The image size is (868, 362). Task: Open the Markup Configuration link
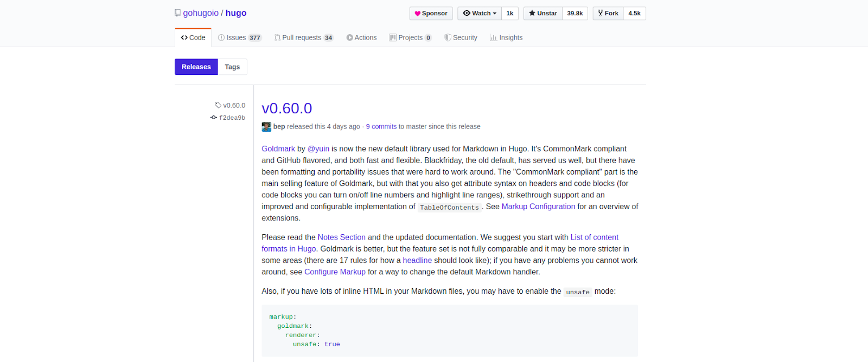pos(538,206)
